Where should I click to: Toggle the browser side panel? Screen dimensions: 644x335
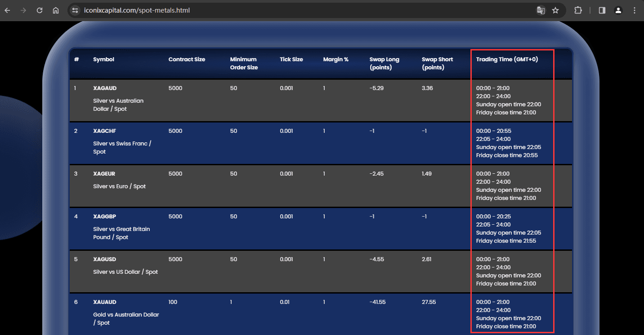pos(602,10)
